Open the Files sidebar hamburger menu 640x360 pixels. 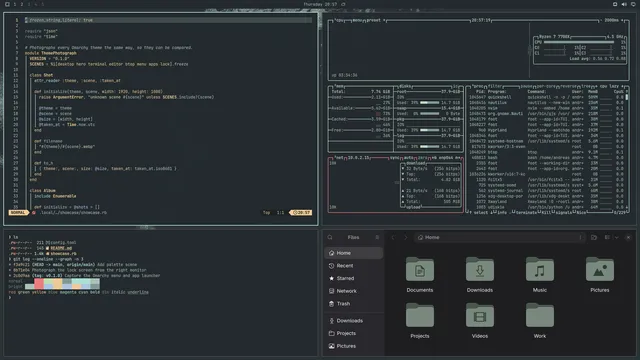tap(377, 237)
